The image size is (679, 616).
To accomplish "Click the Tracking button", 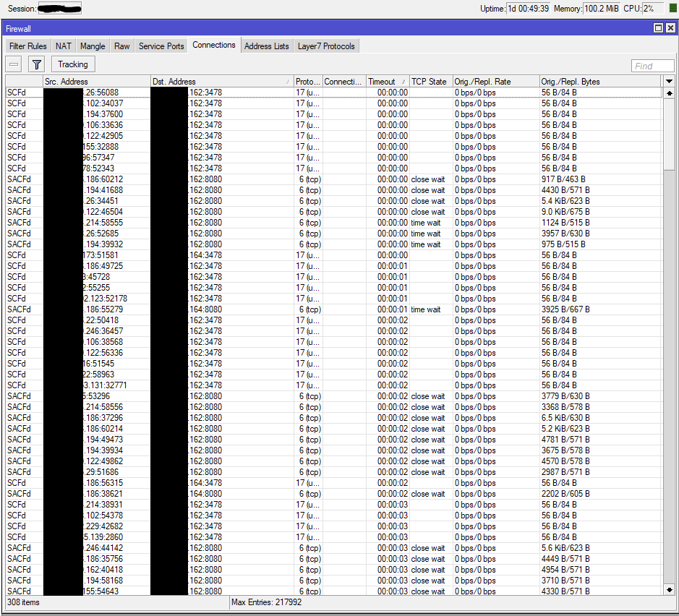I will tap(73, 64).
